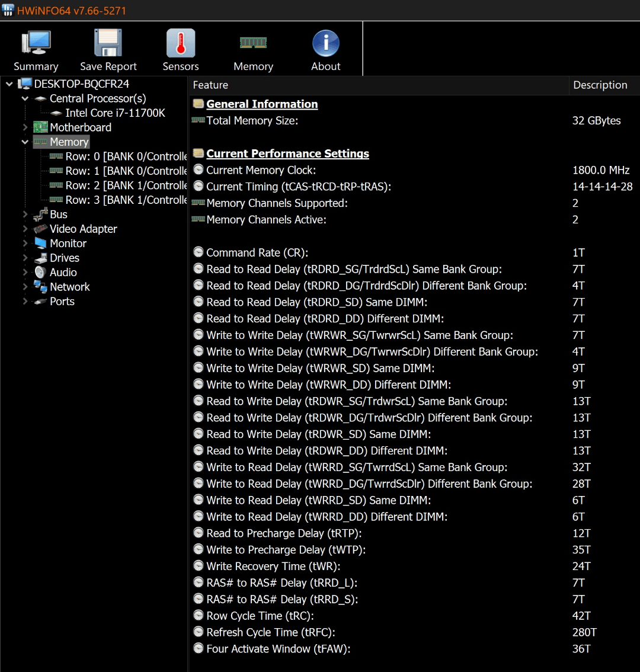
Task: Select Intel Core i7-11700K in the tree
Action: click(x=115, y=113)
